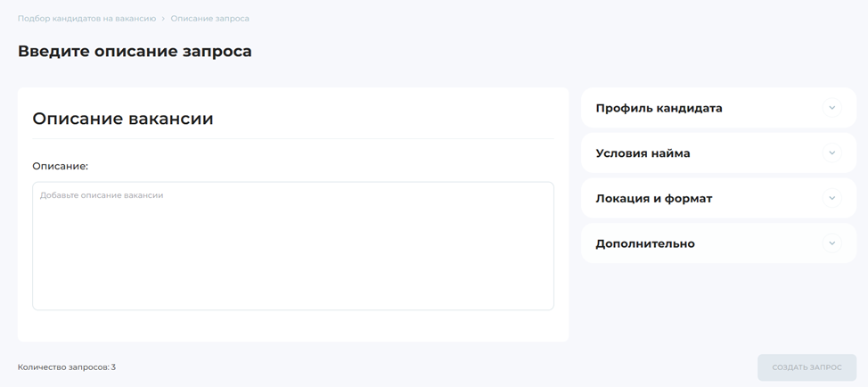Click the blank card area below the description field

point(292,326)
